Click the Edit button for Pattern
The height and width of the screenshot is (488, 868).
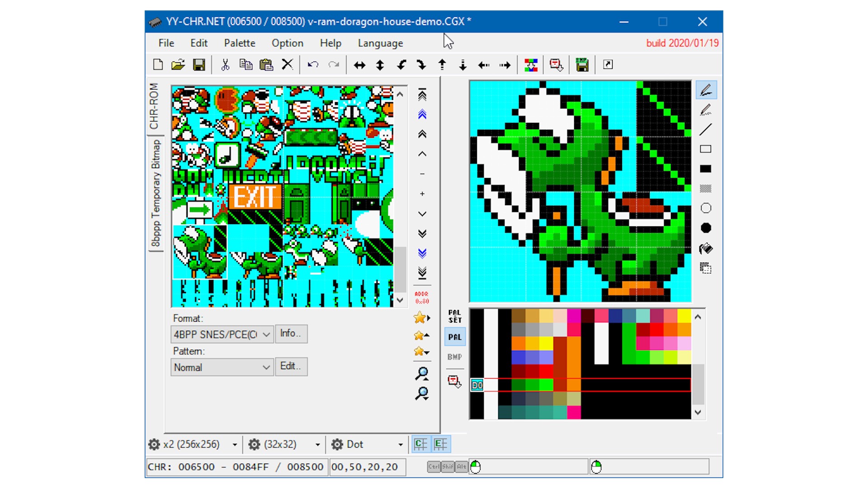[x=290, y=366]
